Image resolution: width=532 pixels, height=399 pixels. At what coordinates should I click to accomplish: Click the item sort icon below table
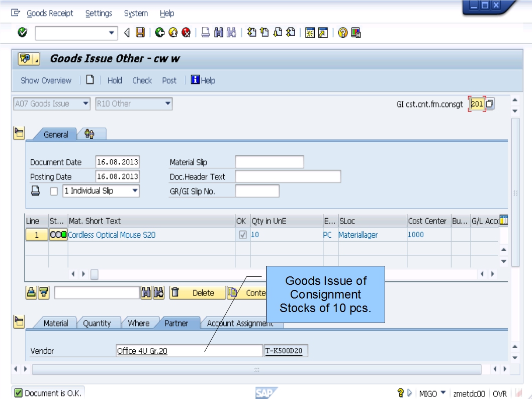click(31, 292)
